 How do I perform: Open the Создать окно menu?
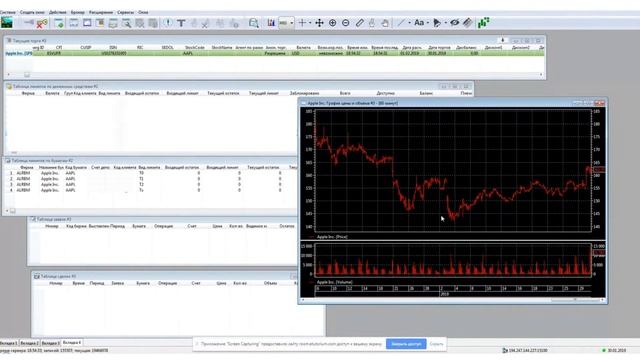coord(32,12)
